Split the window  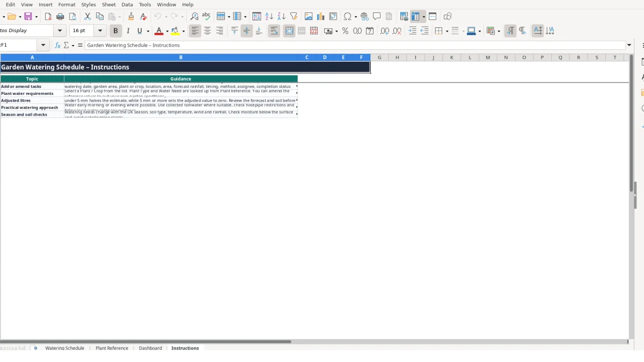(433, 17)
